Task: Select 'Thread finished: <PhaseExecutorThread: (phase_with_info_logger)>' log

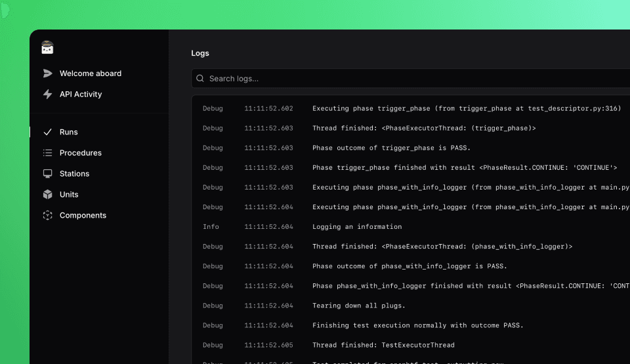Action: (442, 247)
